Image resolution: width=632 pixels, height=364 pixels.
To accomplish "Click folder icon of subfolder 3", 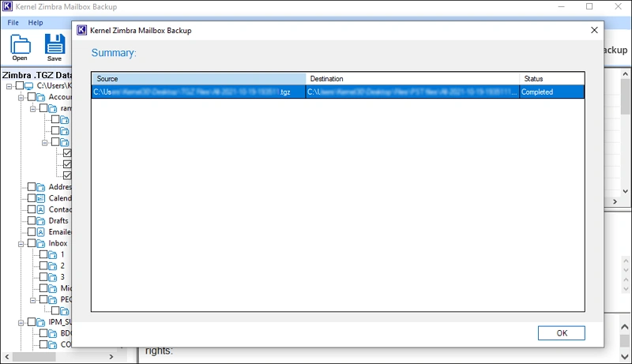I will (x=53, y=277).
